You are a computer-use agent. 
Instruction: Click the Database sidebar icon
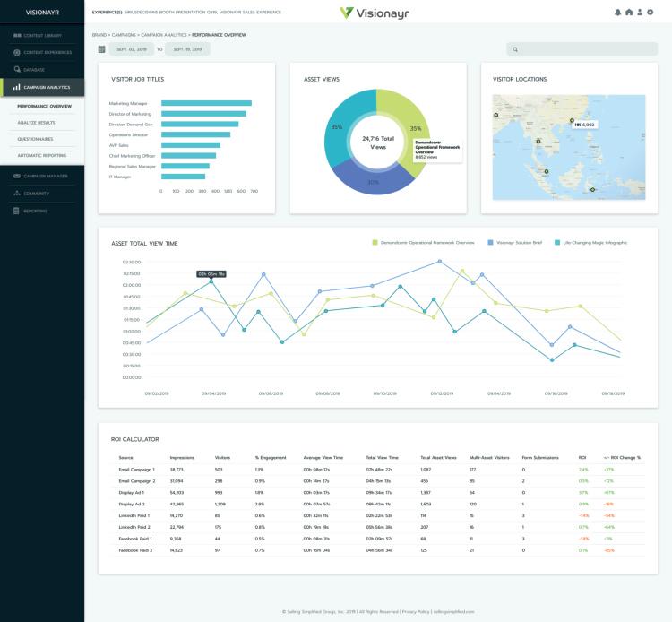coord(17,69)
